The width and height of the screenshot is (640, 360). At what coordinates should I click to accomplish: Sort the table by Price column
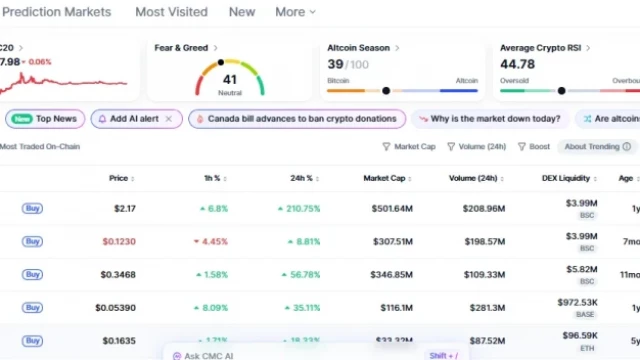tap(122, 178)
